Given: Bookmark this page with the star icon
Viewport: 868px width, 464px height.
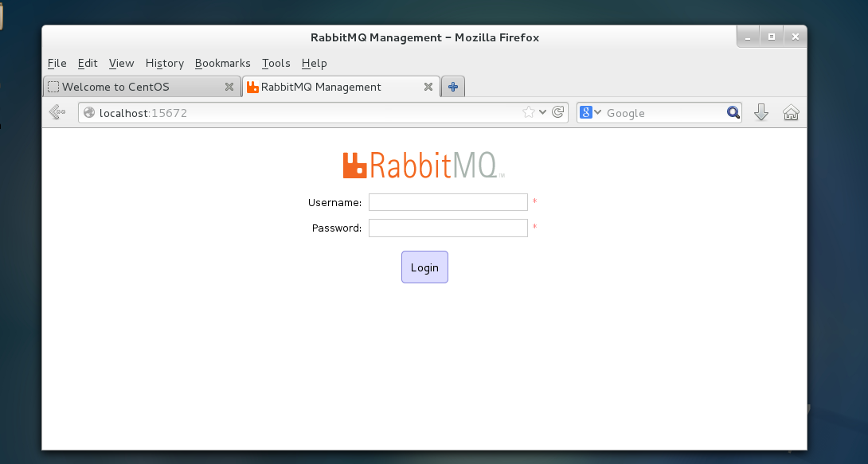Looking at the screenshot, I should [529, 112].
